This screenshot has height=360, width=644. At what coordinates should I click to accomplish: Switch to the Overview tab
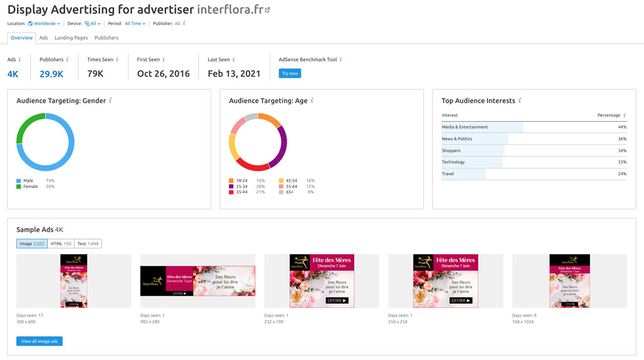pos(21,38)
